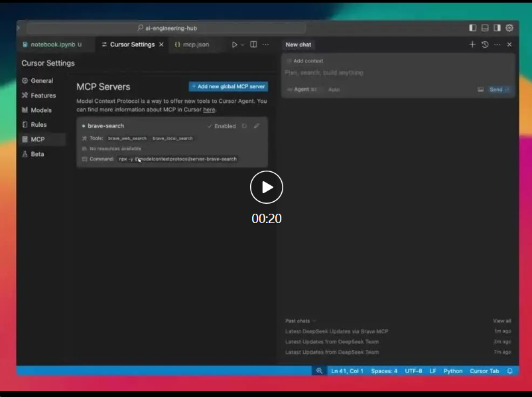Click Add new global MCP server

pos(229,86)
